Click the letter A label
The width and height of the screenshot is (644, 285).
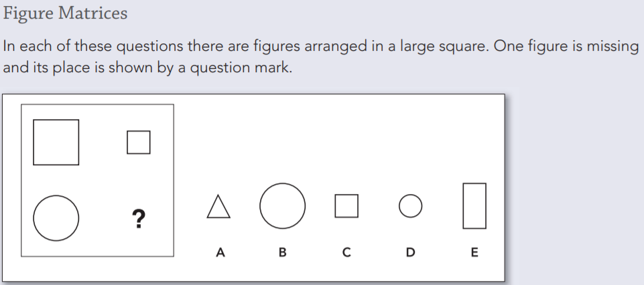click(220, 252)
